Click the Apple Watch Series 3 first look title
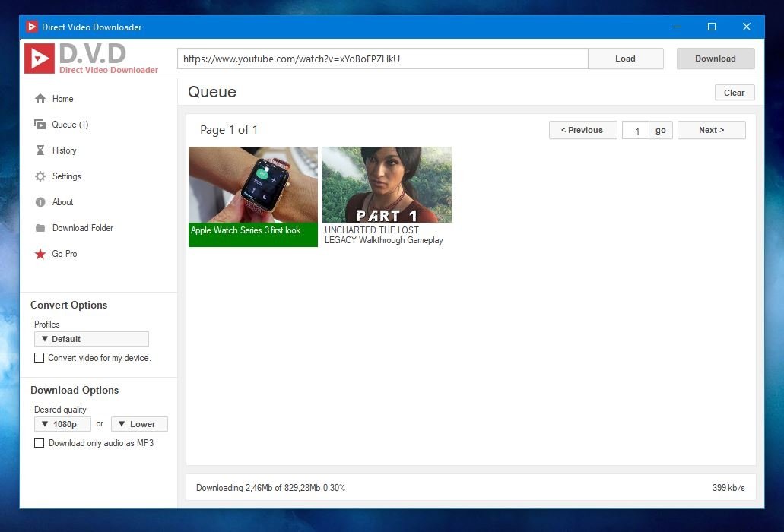 pos(246,230)
